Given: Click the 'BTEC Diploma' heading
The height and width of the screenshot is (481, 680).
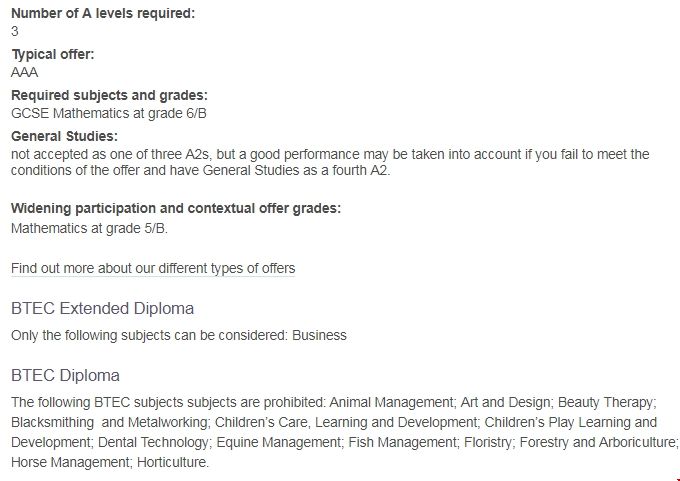Looking at the screenshot, I should (65, 376).
